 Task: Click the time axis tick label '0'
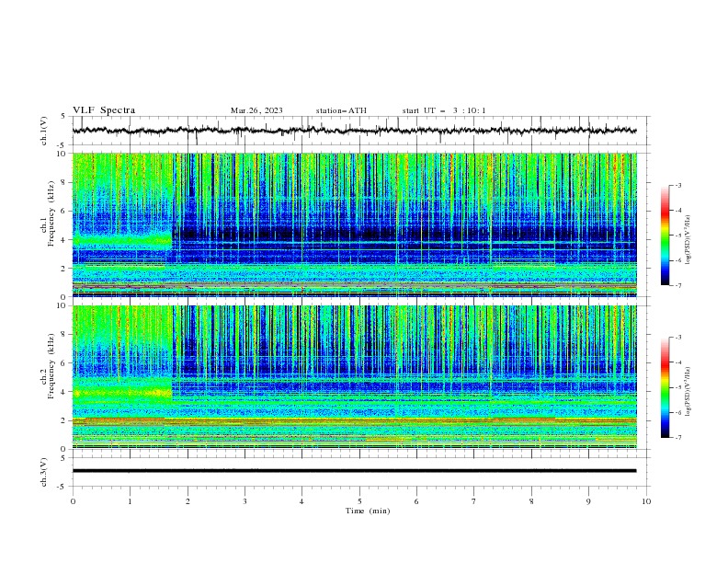[73, 501]
